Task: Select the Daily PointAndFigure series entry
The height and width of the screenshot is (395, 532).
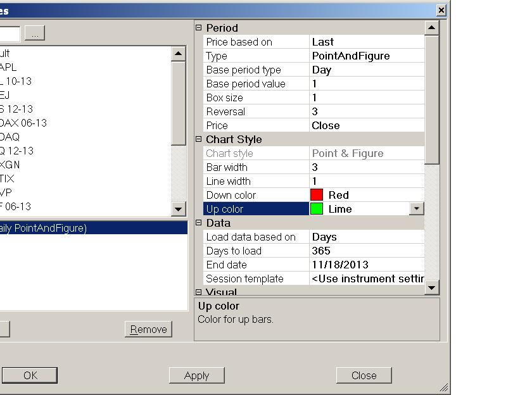Action: coord(94,228)
